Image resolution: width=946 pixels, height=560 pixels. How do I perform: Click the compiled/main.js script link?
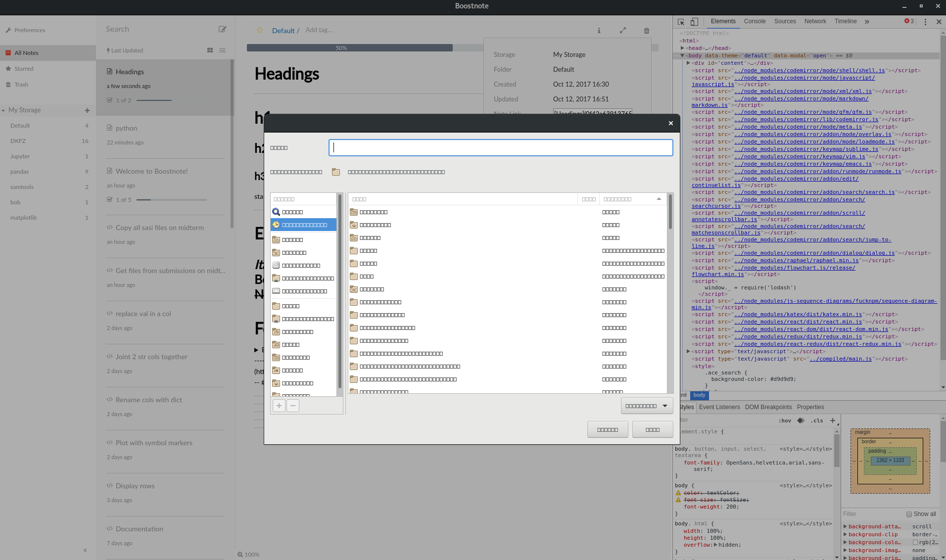(x=840, y=359)
